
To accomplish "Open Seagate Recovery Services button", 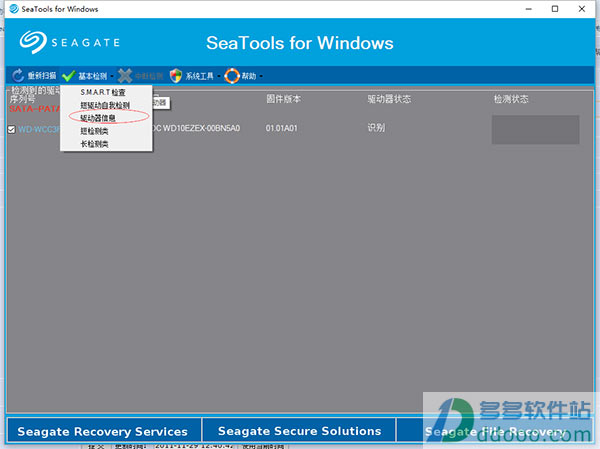I will (103, 431).
